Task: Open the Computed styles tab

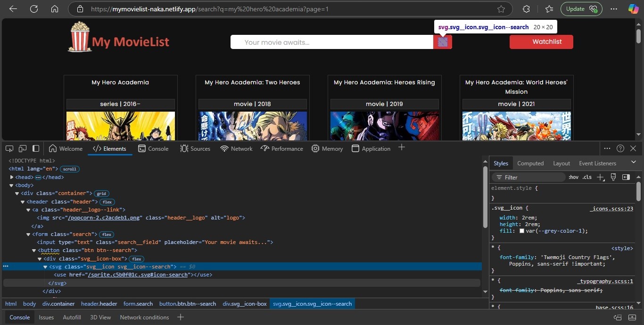Action: (x=530, y=163)
